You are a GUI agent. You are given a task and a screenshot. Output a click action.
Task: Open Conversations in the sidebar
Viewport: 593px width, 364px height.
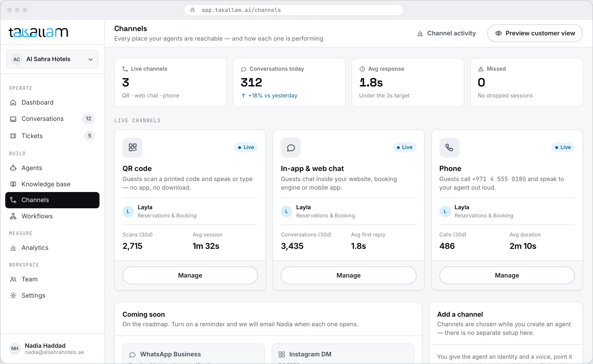pyautogui.click(x=52, y=119)
